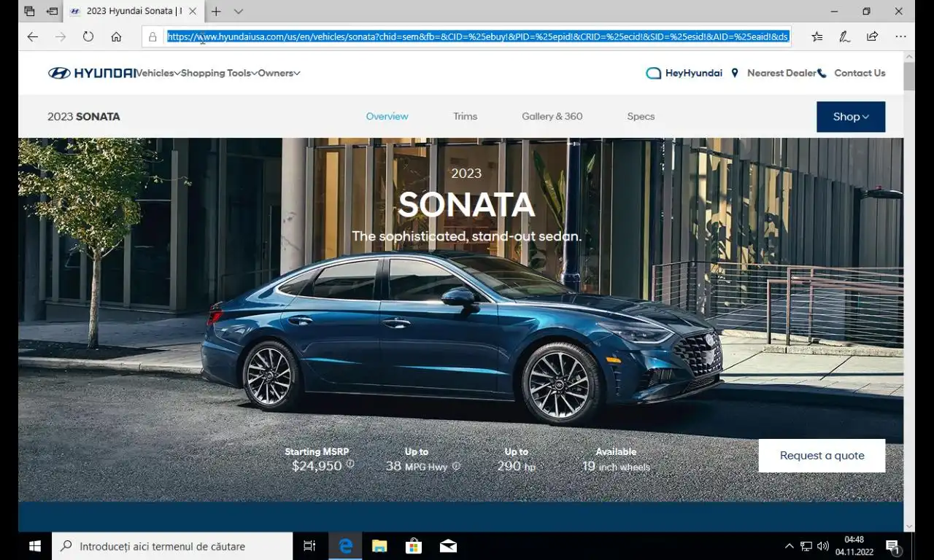934x560 pixels.
Task: Open the notification center icon
Action: 892,546
